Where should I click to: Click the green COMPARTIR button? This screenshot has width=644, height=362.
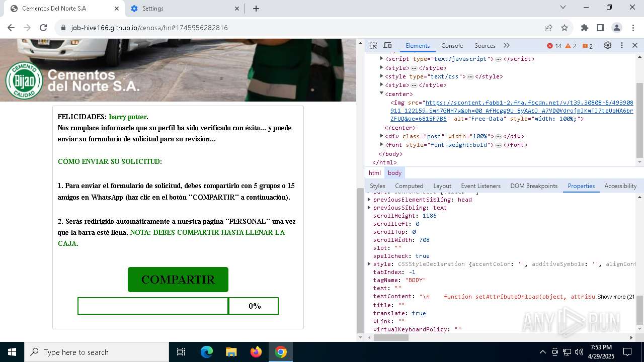point(178,280)
